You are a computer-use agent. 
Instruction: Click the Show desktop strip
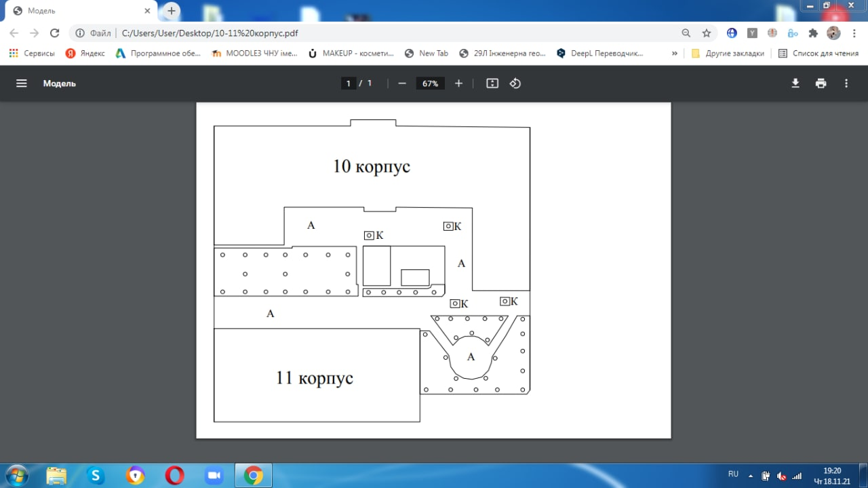pos(863,475)
